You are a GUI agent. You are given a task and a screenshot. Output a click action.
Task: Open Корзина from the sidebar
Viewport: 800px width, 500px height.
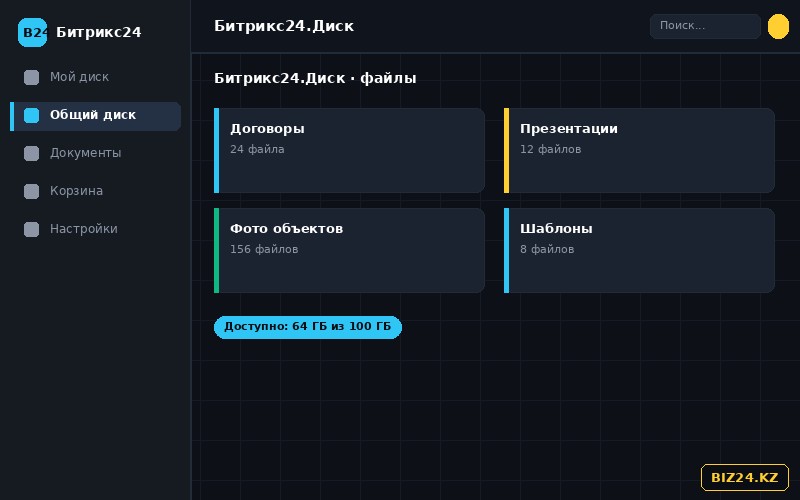[95, 191]
